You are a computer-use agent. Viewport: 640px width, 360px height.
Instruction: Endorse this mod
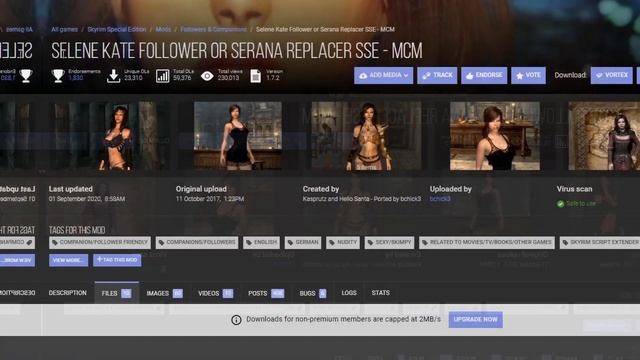(x=484, y=76)
